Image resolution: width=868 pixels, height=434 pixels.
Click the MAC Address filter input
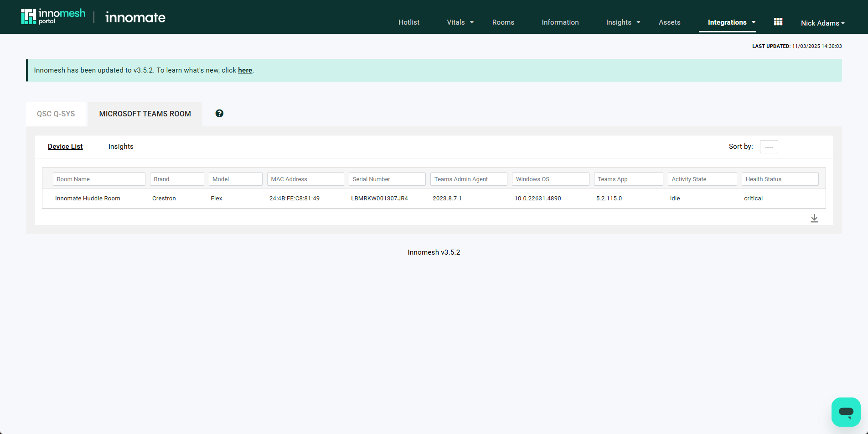(x=305, y=179)
